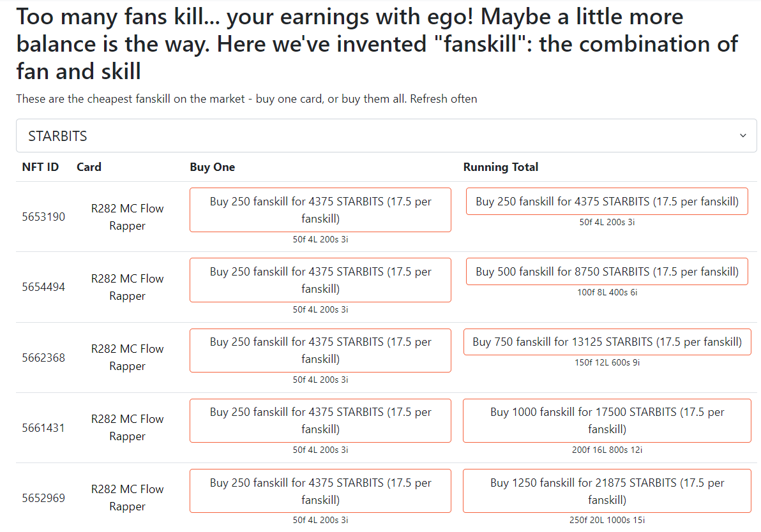This screenshot has width=761, height=532.
Task: Click the NFT ID column header
Action: click(x=40, y=167)
